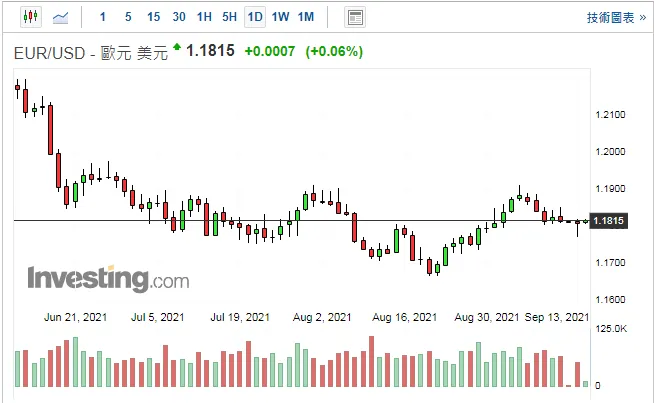This screenshot has height=403, width=654.
Task: Switch to the area line chart icon
Action: [60, 18]
